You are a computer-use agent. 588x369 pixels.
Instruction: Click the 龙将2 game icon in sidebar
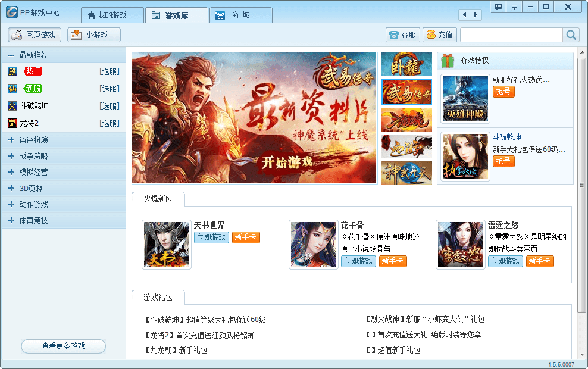12,123
